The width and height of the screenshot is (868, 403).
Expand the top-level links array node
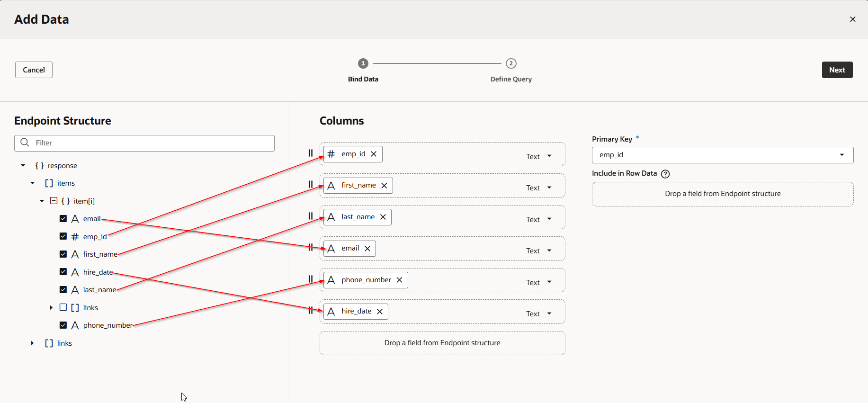[x=32, y=343]
